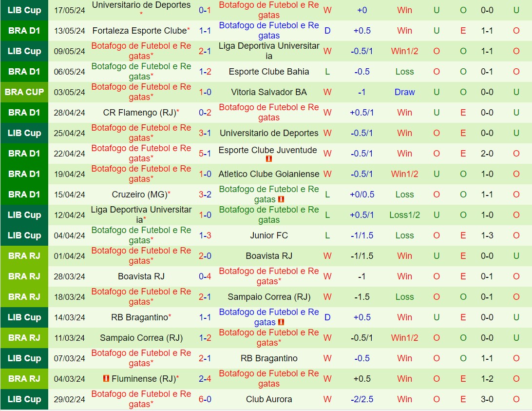The width and height of the screenshot is (532, 411).
Task: Open Sampaio Correa (RJ) away team on 18/03/24
Action: 269,297
